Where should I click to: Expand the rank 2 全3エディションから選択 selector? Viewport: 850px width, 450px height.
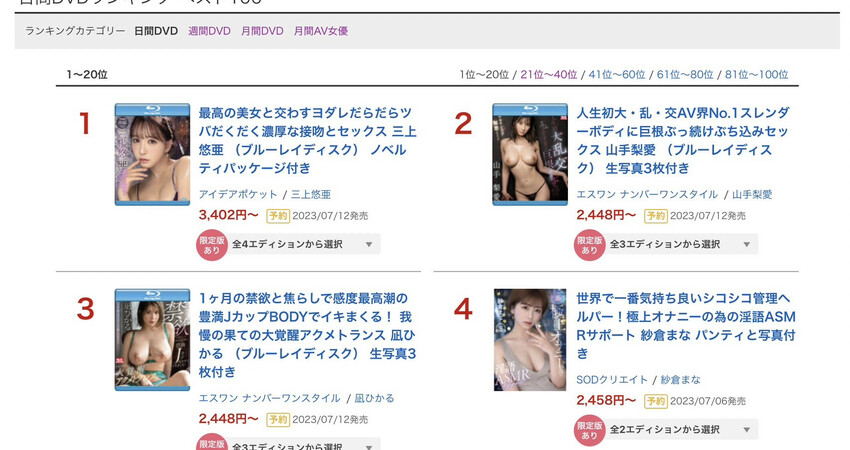[x=681, y=244]
